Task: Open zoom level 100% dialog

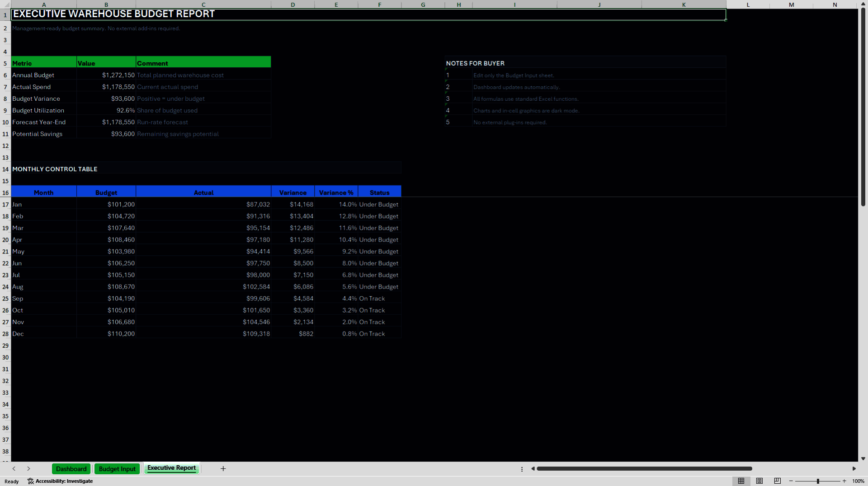Action: tap(858, 481)
